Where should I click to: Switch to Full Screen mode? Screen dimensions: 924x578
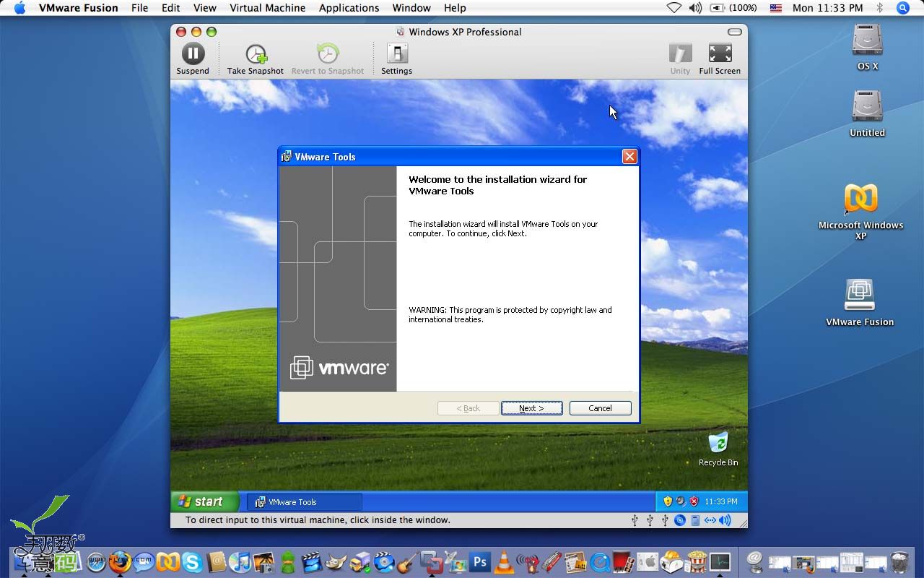[720, 59]
